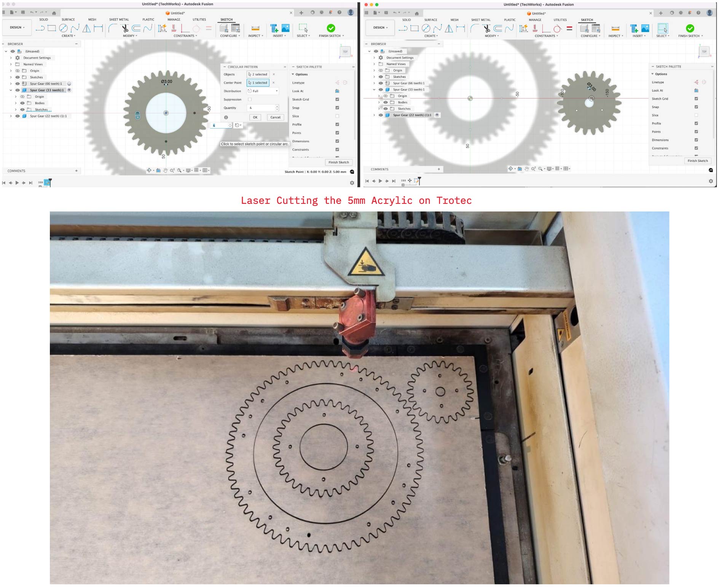
Task: Open the Distribution dropdown set to Full
Action: tap(263, 91)
